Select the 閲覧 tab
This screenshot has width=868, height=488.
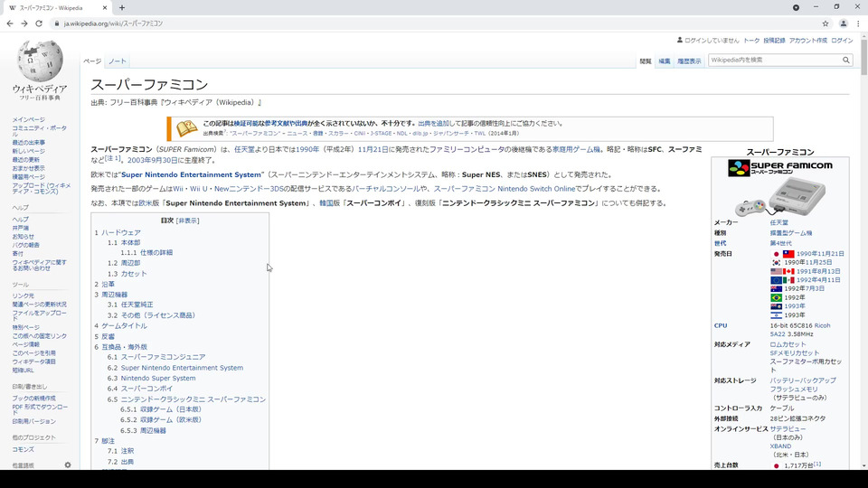[646, 61]
